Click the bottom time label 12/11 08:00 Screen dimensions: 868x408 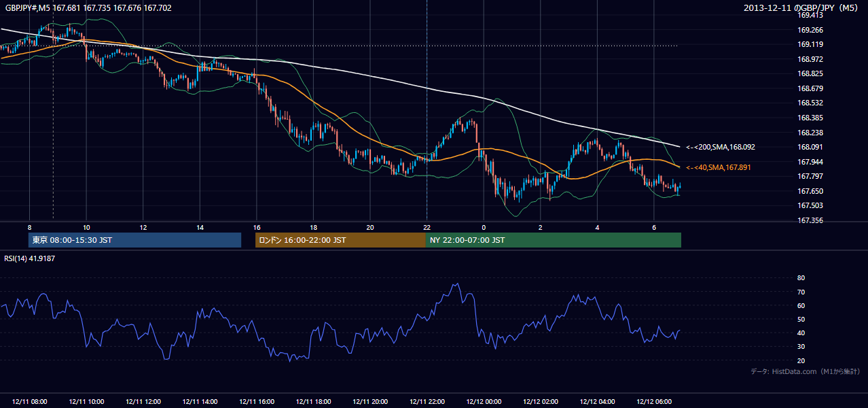29,402
